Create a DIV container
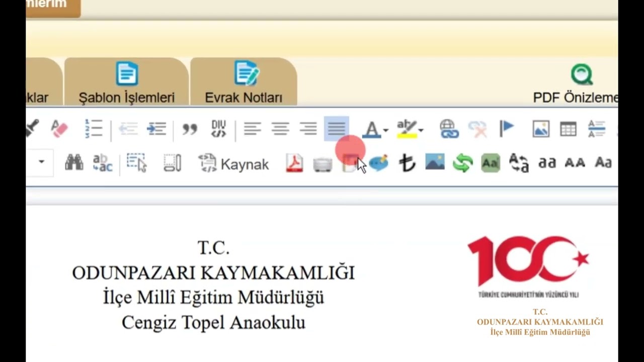Screen dimensions: 644x362 (x=219, y=129)
